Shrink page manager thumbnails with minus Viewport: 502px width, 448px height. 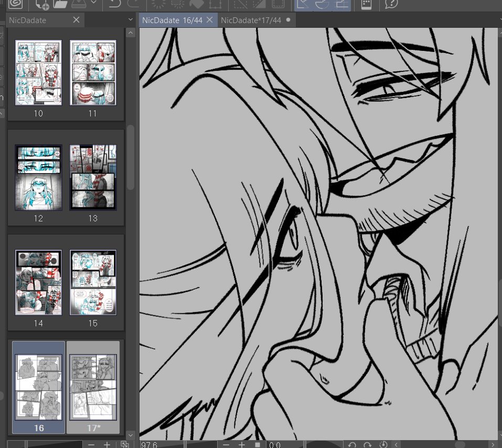coord(91,444)
